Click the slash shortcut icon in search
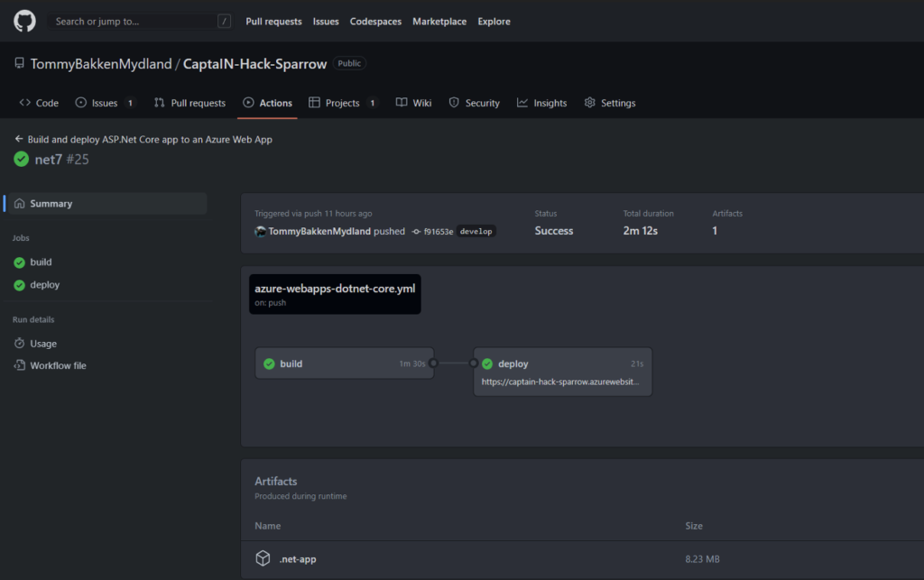 coord(224,22)
